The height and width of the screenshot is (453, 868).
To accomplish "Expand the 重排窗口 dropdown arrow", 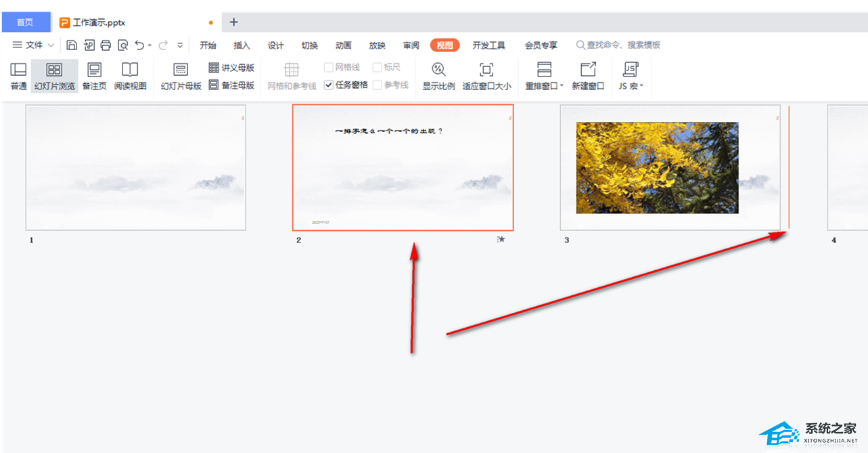I will coord(562,87).
